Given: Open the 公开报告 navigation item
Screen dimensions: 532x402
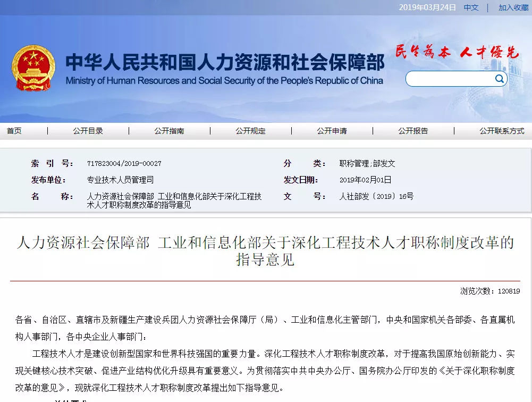Looking at the screenshot, I should 413,131.
